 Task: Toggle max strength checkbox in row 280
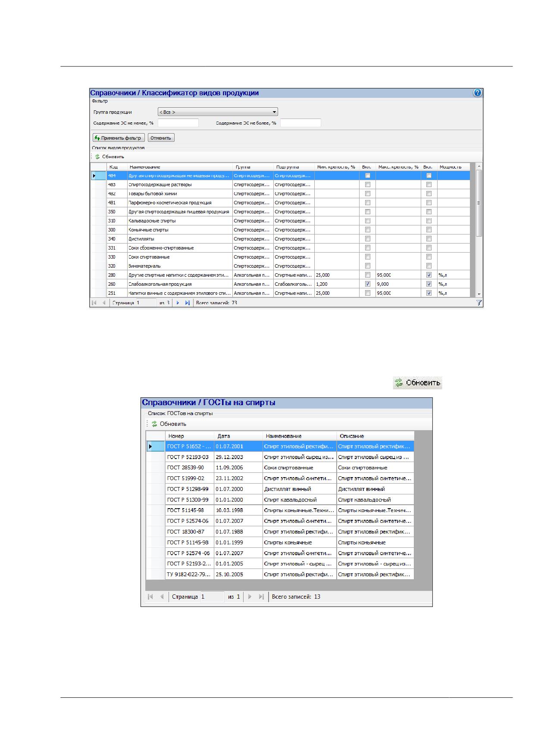[429, 275]
